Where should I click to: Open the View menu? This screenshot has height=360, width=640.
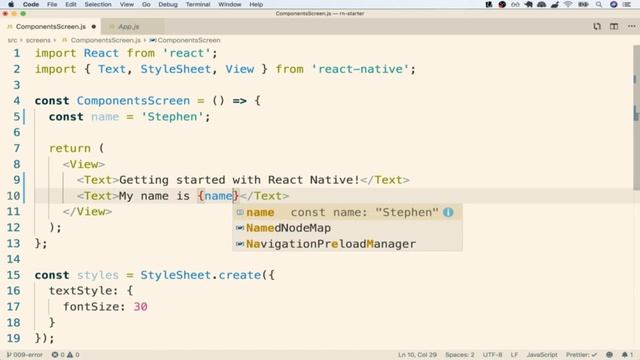pos(127,4)
